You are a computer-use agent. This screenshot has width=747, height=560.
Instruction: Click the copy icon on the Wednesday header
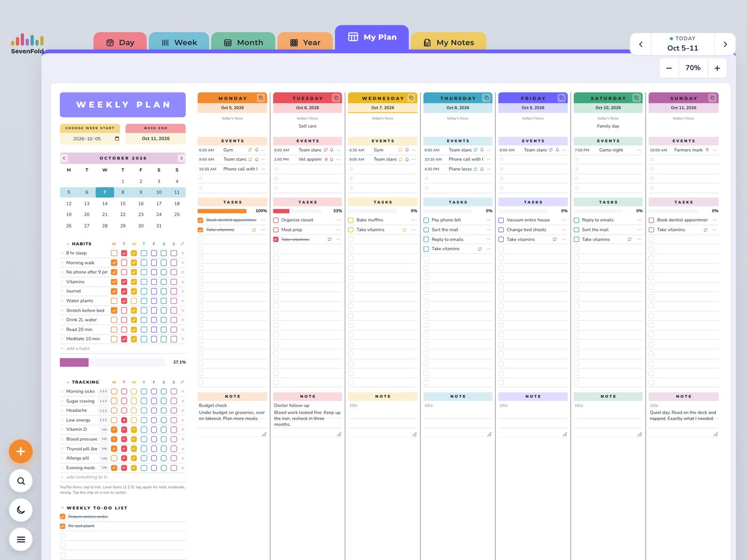pos(411,98)
